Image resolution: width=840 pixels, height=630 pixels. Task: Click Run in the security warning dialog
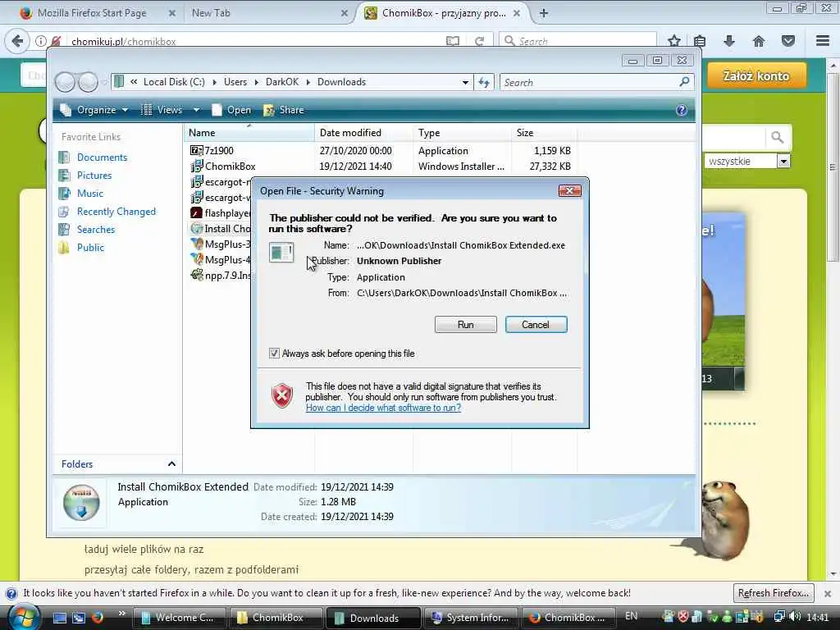tap(466, 325)
